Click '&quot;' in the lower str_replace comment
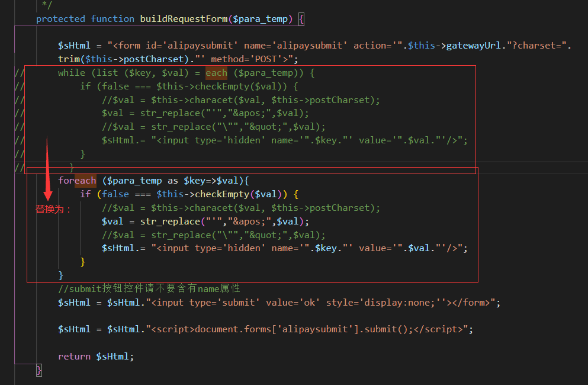Viewport: 588px width, 385px height. pyautogui.click(x=265, y=235)
